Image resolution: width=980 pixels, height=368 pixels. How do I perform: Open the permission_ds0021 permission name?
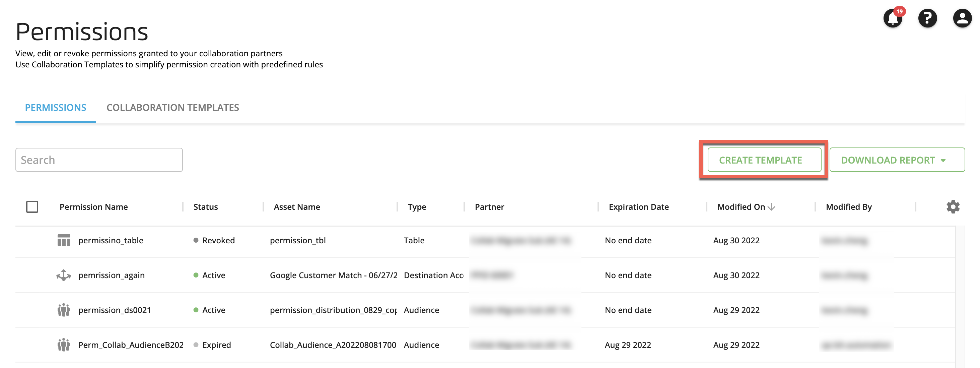(x=115, y=310)
